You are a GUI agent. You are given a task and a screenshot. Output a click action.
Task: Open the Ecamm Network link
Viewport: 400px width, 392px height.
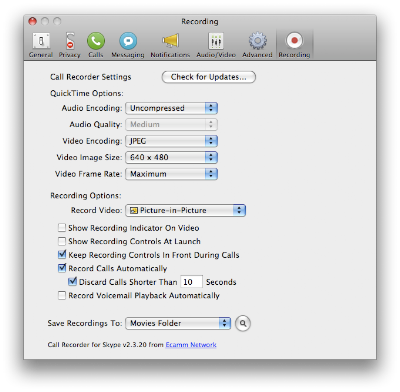[x=191, y=345]
